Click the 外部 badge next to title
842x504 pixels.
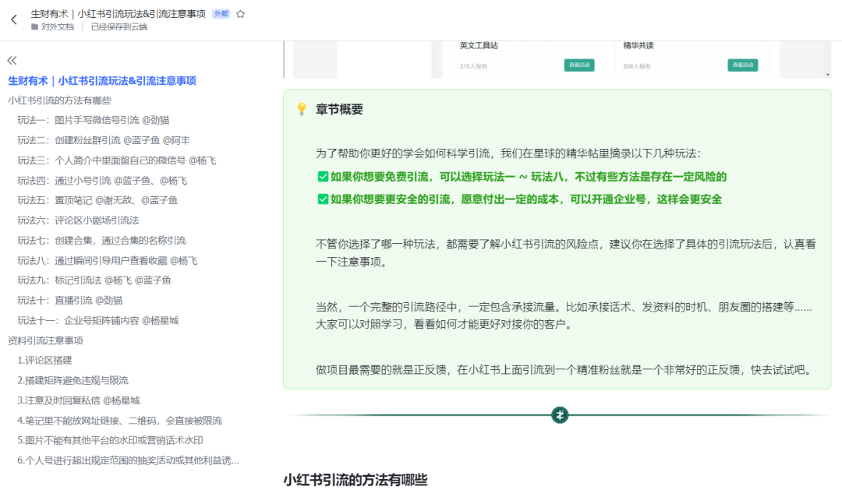coord(221,14)
